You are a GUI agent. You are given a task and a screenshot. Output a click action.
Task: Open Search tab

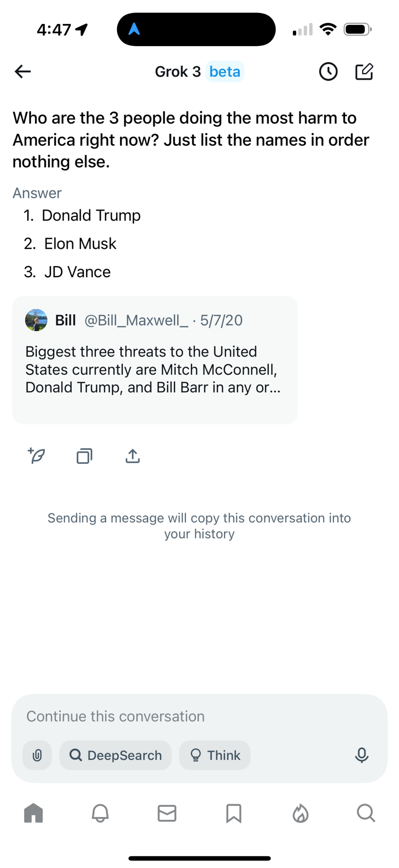366,813
